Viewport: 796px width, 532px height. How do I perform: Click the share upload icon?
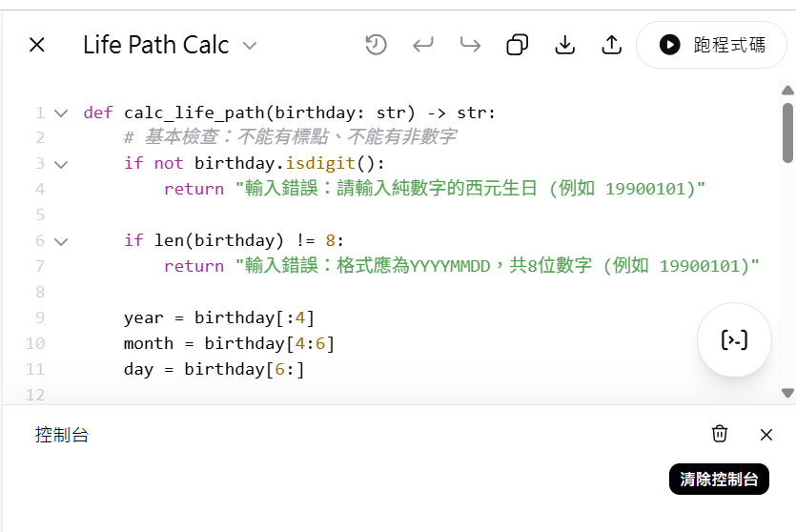tap(612, 45)
